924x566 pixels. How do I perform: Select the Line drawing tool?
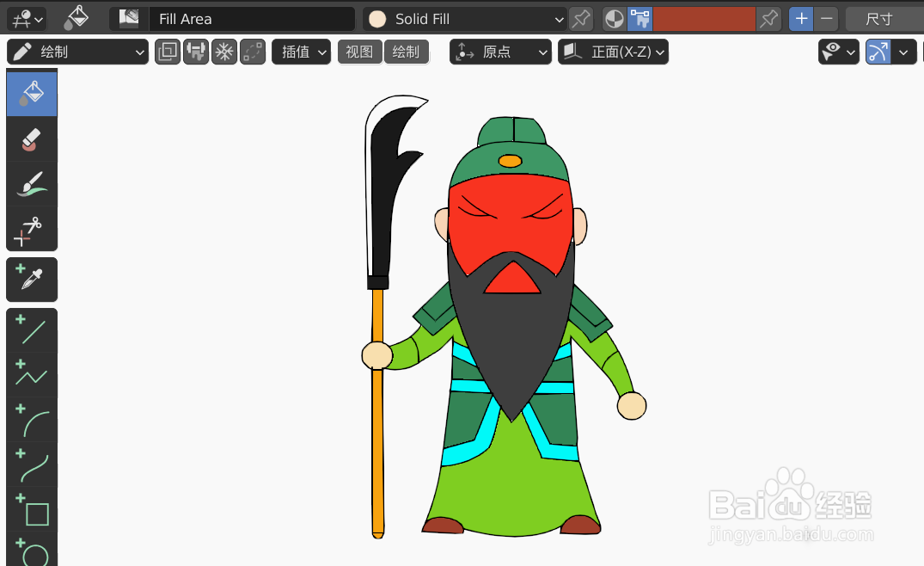(32, 330)
